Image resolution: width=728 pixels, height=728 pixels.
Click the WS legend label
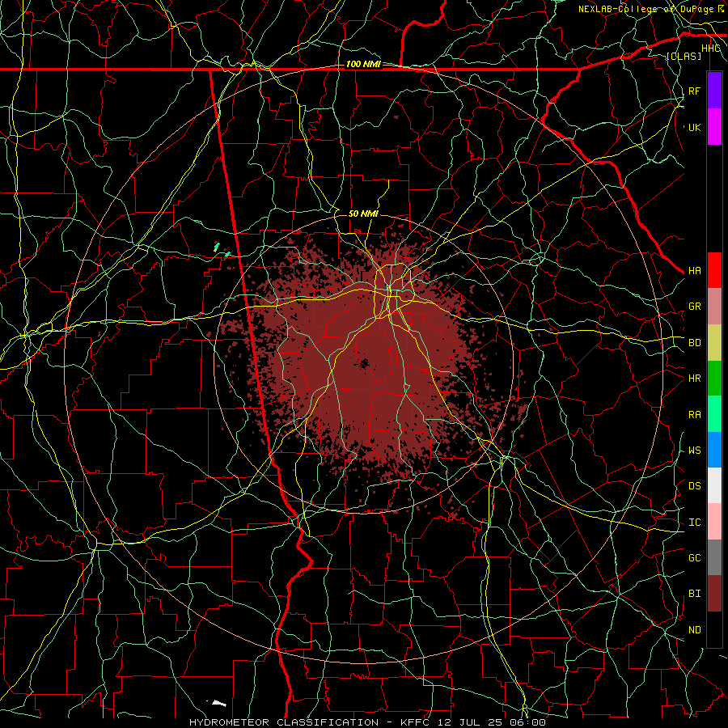click(694, 451)
